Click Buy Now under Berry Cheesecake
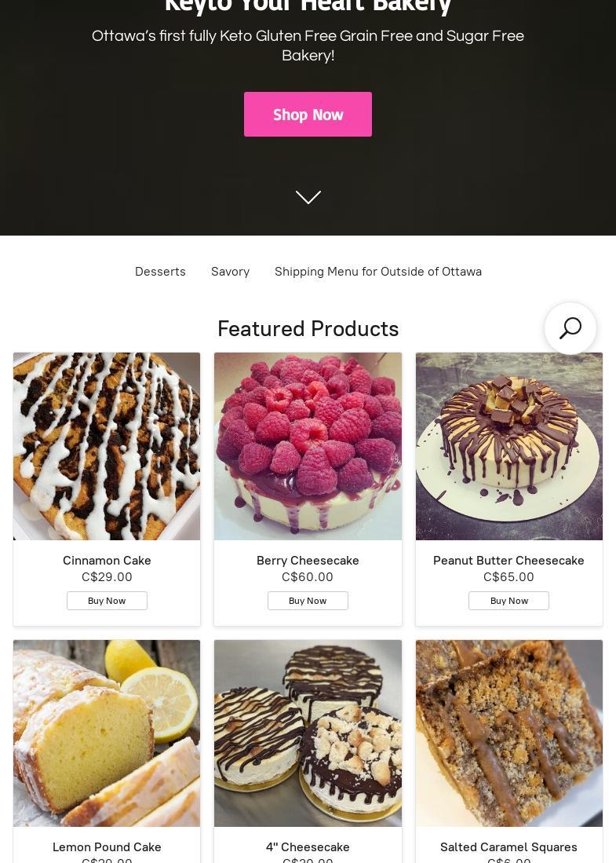 [308, 601]
